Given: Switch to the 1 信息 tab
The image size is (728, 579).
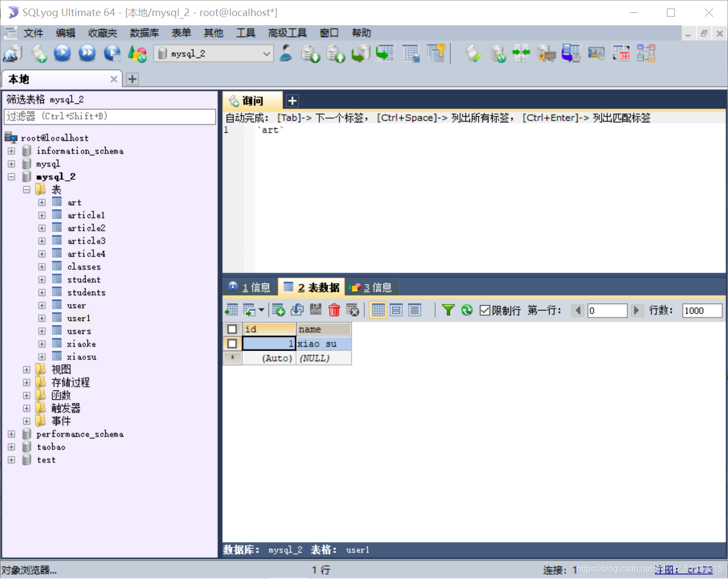Looking at the screenshot, I should (x=250, y=287).
